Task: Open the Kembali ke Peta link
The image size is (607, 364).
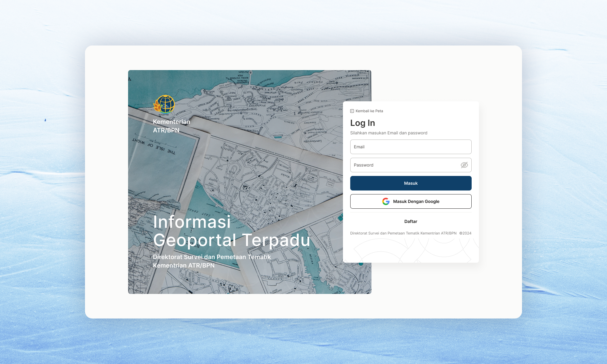Action: click(x=369, y=111)
